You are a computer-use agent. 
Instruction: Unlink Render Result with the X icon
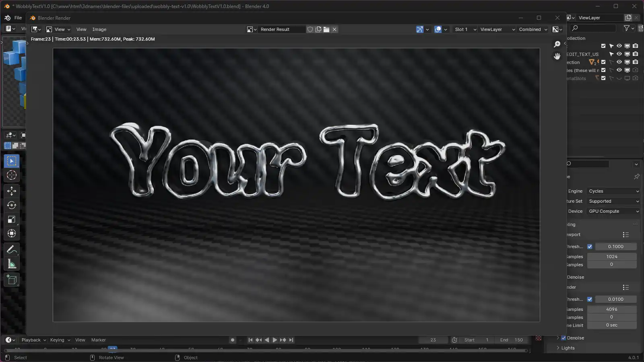point(334,29)
